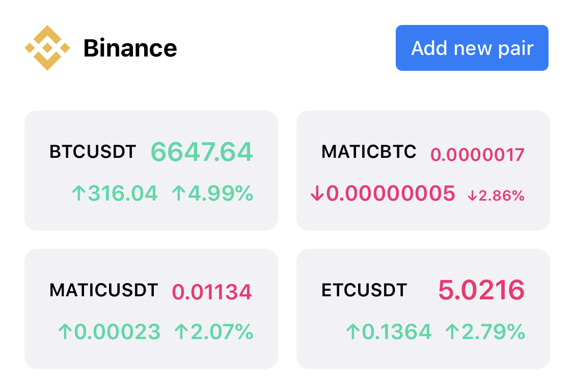573x392 pixels.
Task: Click the up arrow beside 316.04
Action: (x=78, y=193)
